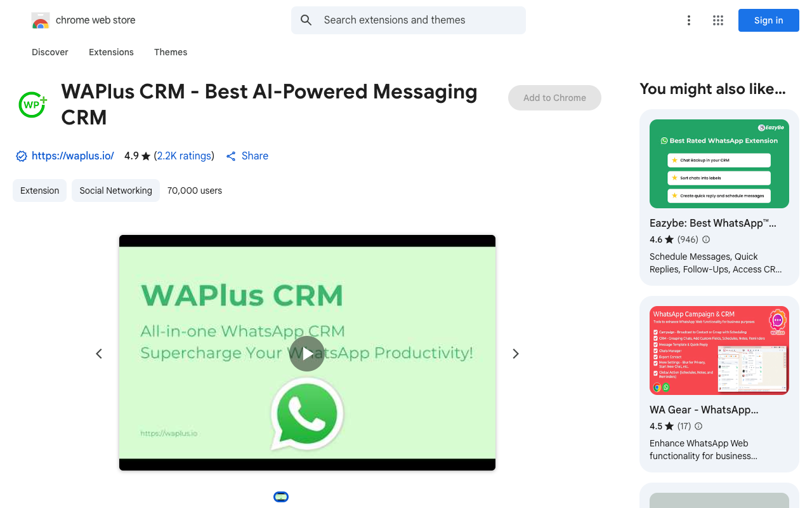Image resolution: width=812 pixels, height=508 pixels.
Task: Click the verified publisher badge icon
Action: (21, 156)
